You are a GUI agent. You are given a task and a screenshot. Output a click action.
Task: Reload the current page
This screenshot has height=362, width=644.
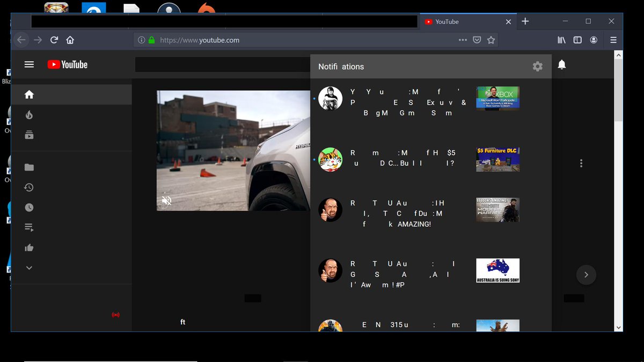click(x=54, y=40)
